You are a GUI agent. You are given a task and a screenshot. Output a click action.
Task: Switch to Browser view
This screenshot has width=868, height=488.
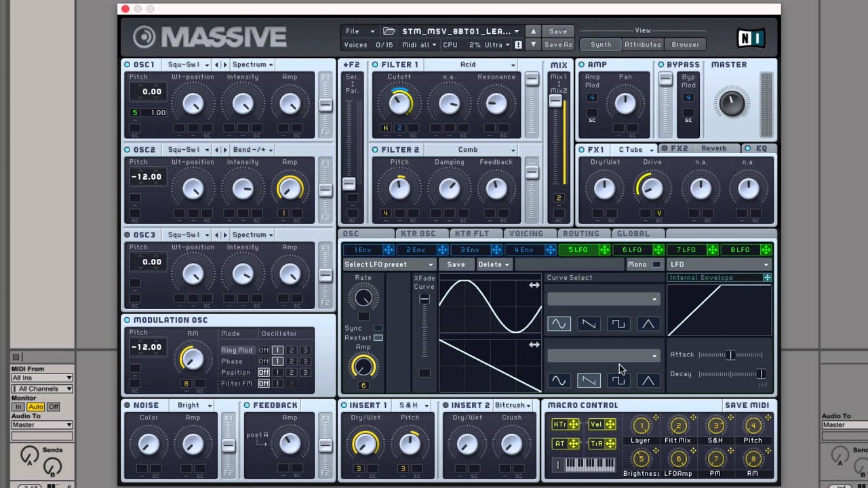pyautogui.click(x=686, y=45)
